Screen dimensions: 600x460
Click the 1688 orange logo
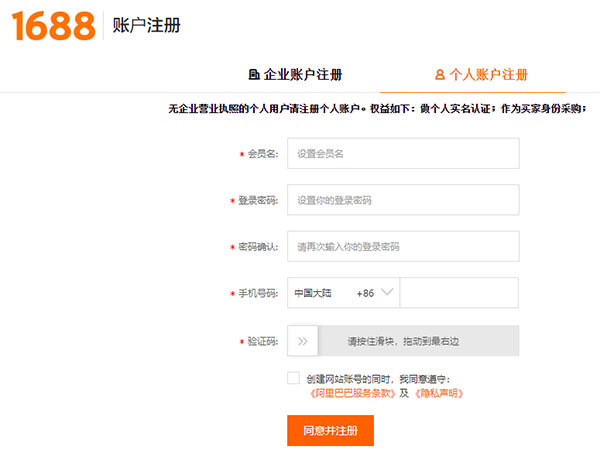click(x=53, y=26)
